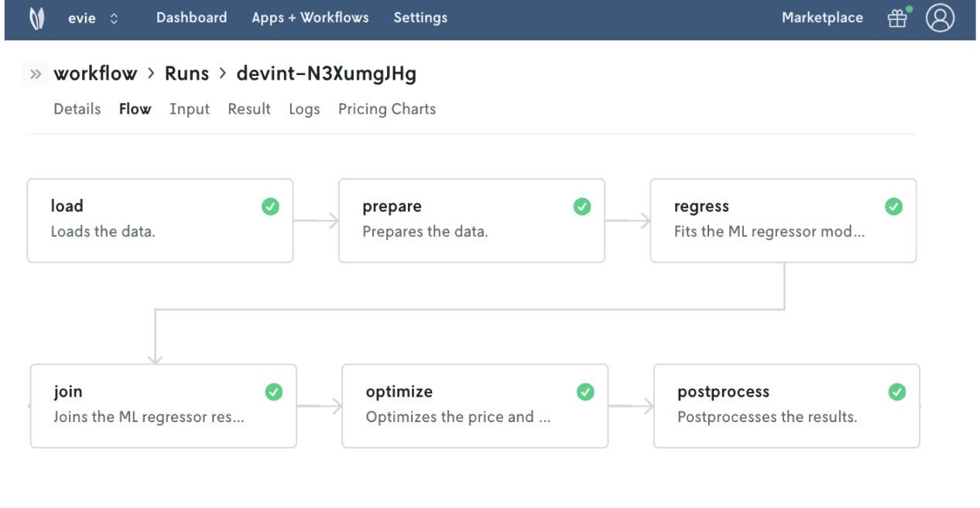Click 'Joins the ML regressor res...' text
This screenshot has width=980, height=508.
point(149,417)
